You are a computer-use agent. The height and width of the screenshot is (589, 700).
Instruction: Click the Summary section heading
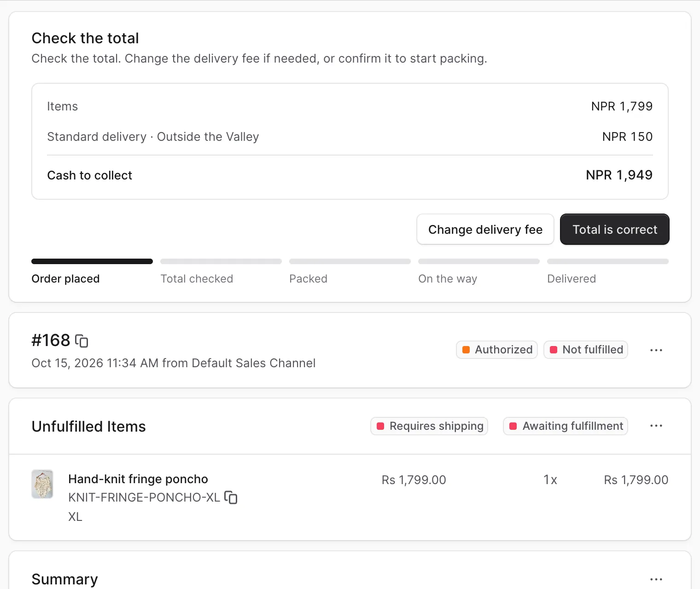(x=65, y=579)
